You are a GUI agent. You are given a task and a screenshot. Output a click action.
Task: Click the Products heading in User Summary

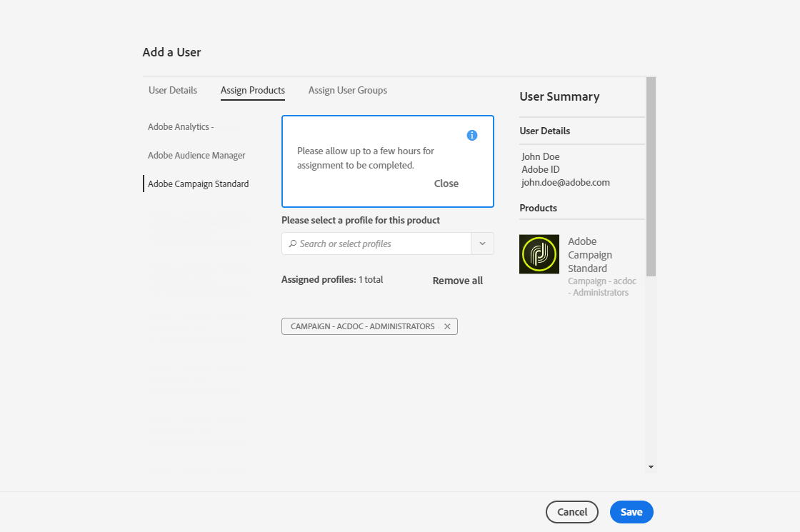point(539,208)
